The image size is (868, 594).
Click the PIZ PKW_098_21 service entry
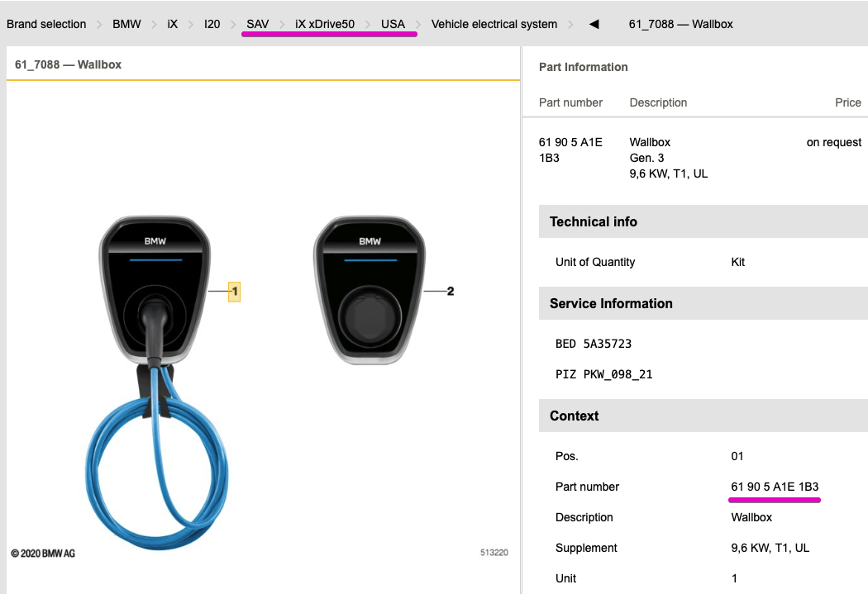(604, 374)
